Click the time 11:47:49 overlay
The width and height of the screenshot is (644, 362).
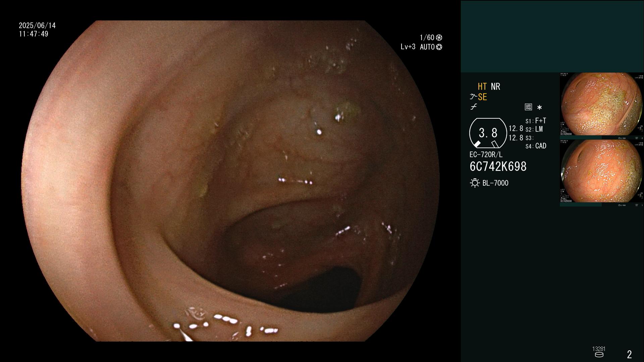(34, 34)
